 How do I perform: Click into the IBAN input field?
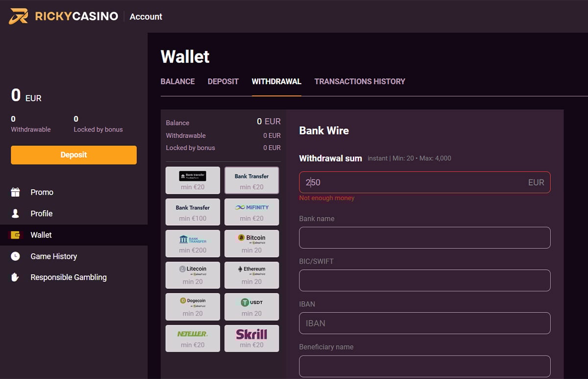[425, 323]
